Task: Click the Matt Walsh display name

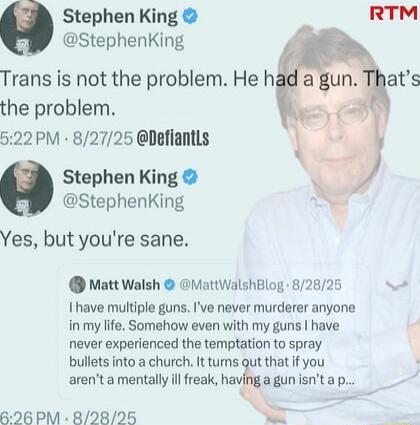Action: (125, 285)
